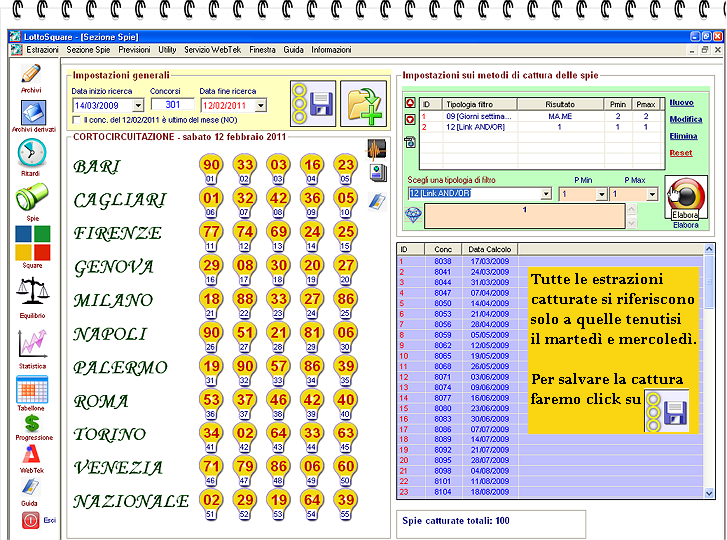Viewport: 727px width, 540px height.
Task: Open the Archivi derivati icon
Action: click(33, 113)
